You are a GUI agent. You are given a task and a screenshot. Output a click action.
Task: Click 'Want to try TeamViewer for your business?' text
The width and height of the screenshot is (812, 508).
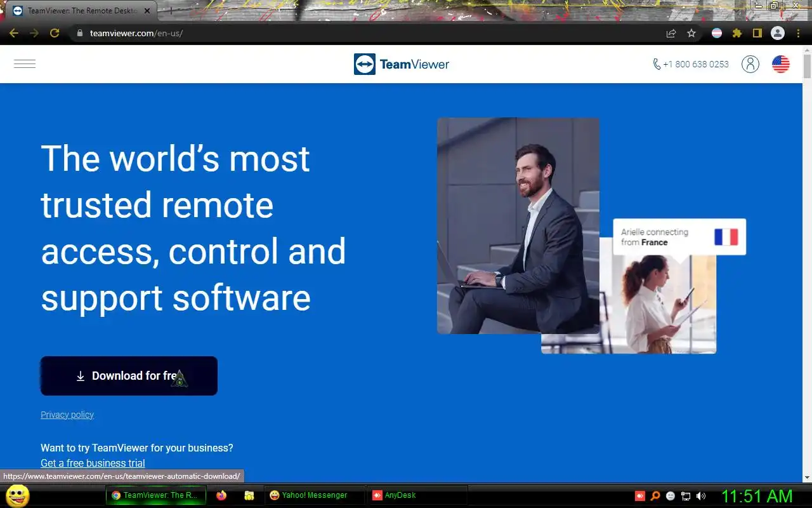tap(137, 448)
